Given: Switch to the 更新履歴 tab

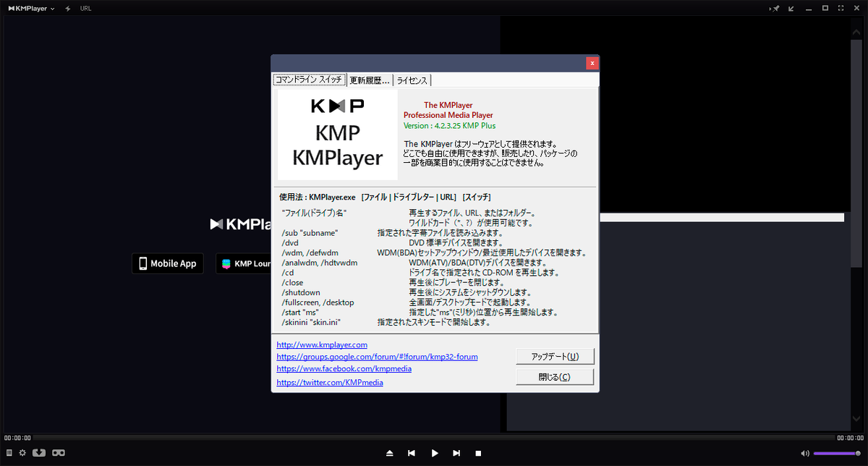Looking at the screenshot, I should click(x=370, y=80).
